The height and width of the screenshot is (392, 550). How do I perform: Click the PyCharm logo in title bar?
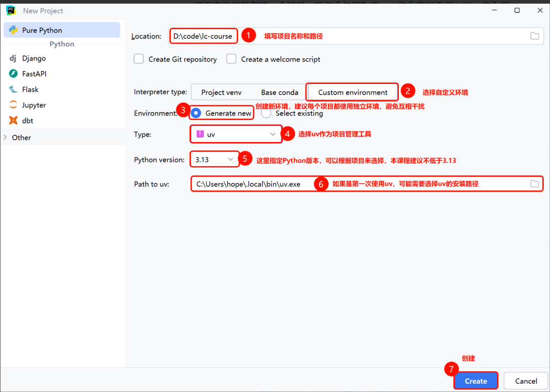point(11,10)
